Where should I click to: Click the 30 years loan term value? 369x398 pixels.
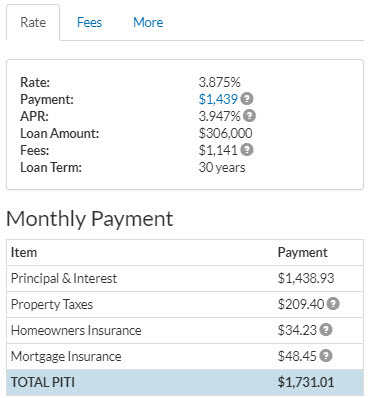point(222,167)
